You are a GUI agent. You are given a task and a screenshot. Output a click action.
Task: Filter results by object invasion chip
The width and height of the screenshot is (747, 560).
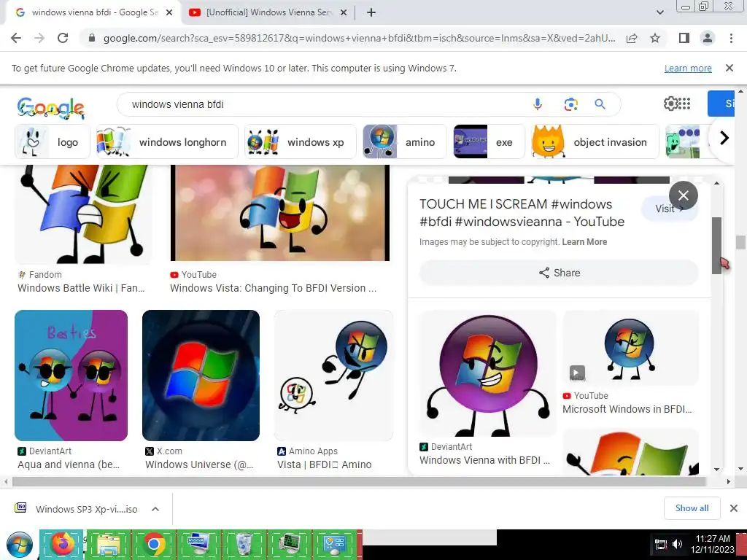[x=595, y=141]
